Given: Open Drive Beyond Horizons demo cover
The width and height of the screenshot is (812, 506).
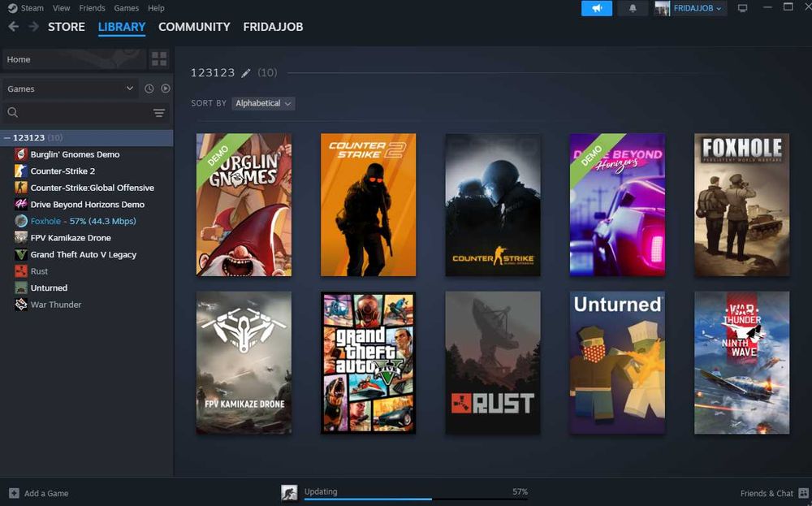Looking at the screenshot, I should 617,205.
